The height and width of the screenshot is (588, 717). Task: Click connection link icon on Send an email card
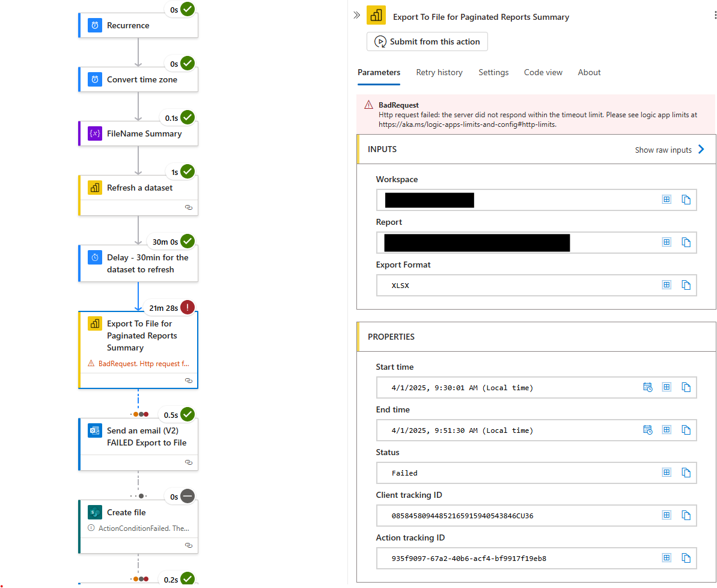pyautogui.click(x=188, y=462)
